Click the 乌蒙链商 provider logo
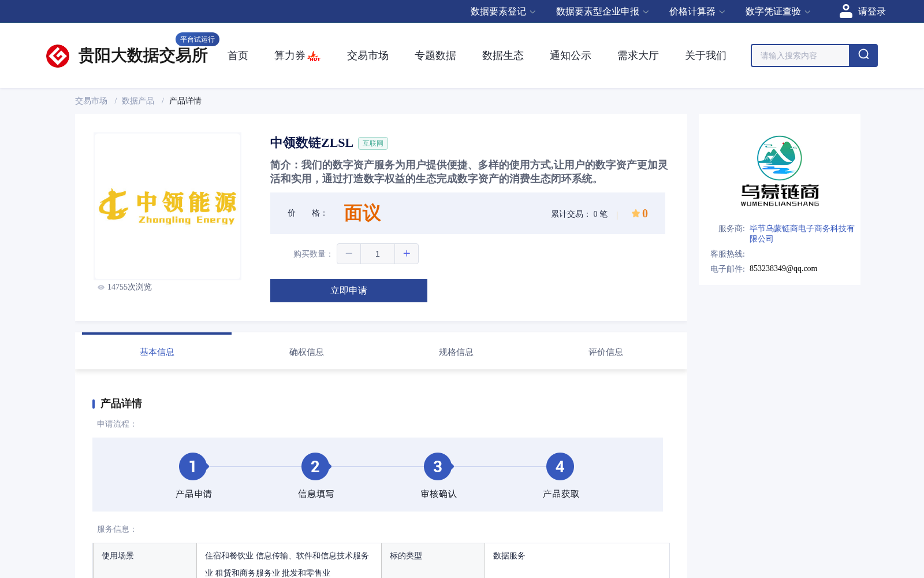This screenshot has width=924, height=578. [x=780, y=171]
